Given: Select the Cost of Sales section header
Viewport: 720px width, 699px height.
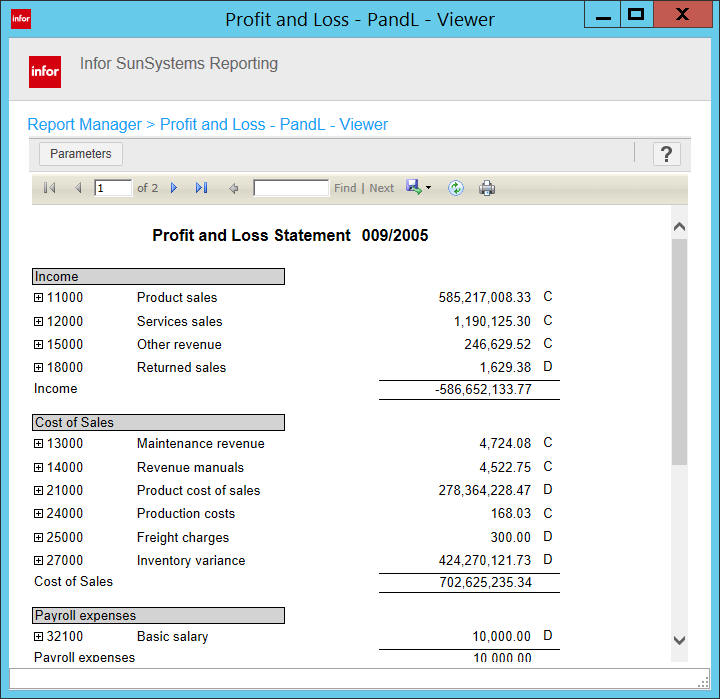Looking at the screenshot, I should (x=158, y=423).
